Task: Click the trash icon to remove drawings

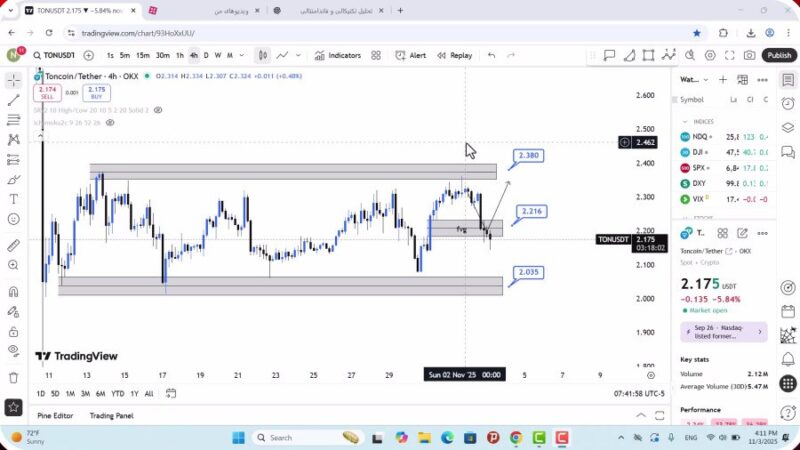Action: 13,377
